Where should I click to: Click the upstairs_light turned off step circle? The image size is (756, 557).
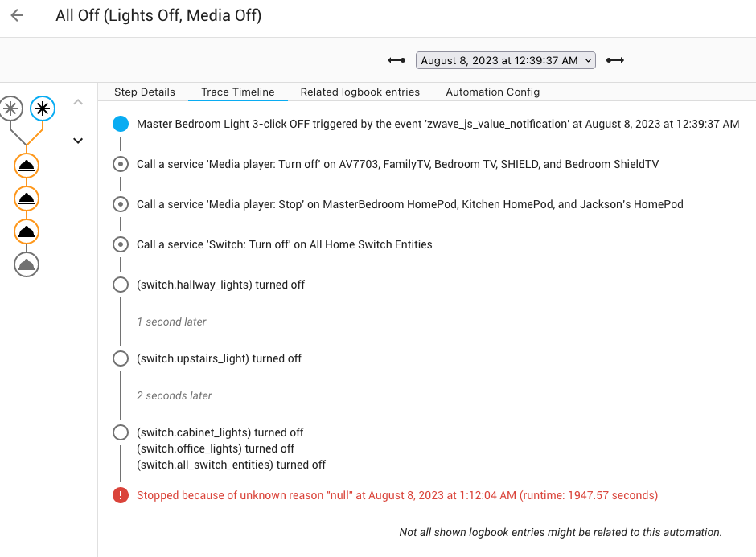121,358
